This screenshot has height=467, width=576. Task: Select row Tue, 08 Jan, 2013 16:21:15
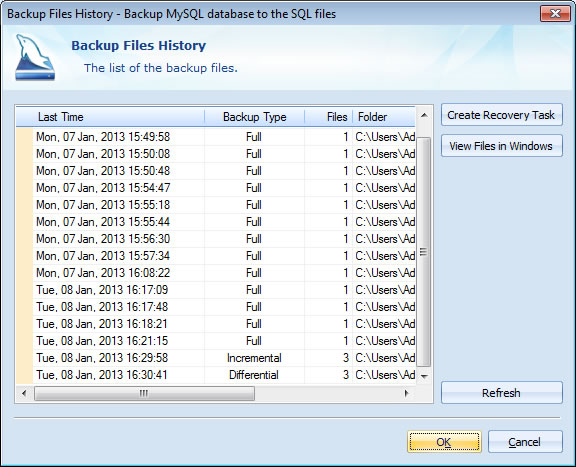216,341
